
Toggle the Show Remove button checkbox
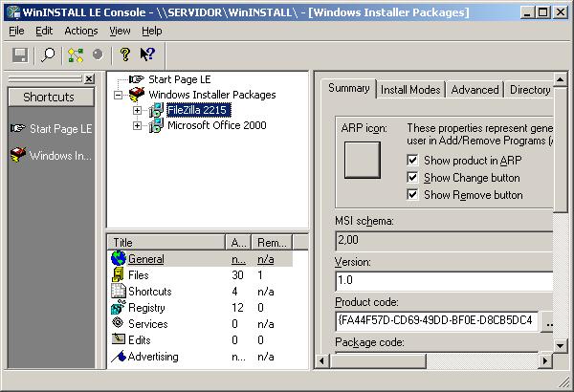click(x=412, y=195)
